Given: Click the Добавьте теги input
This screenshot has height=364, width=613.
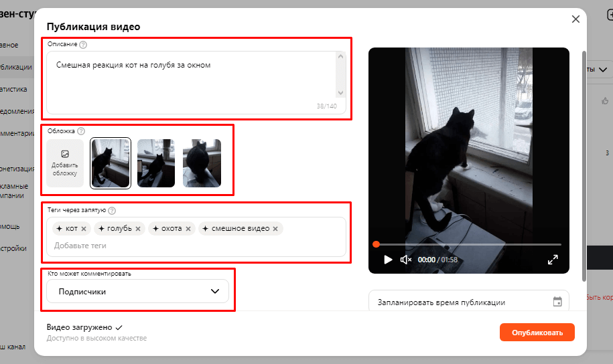Looking at the screenshot, I should (80, 246).
